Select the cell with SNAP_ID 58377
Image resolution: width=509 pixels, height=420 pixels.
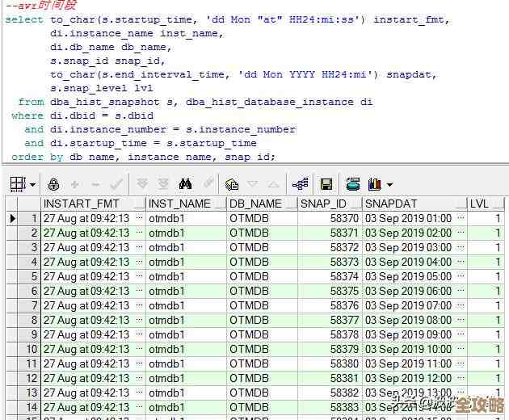click(329, 321)
